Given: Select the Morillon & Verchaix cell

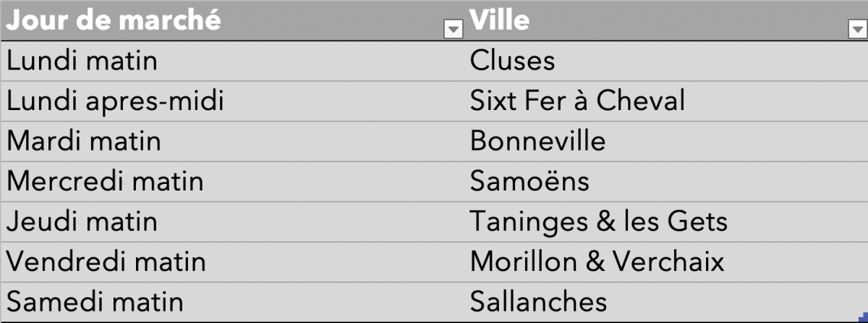Looking at the screenshot, I should pyautogui.click(x=666, y=261).
